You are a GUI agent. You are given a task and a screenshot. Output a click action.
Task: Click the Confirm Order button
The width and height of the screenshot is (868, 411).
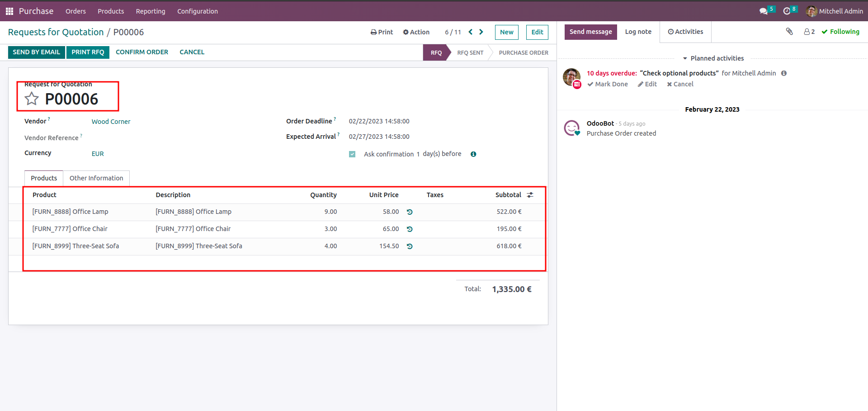pos(142,52)
